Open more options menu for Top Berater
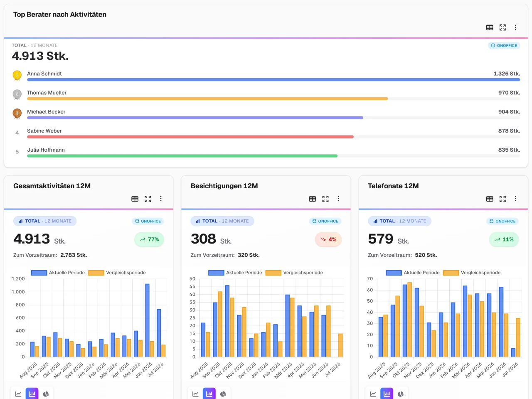The height and width of the screenshot is (399, 532). [x=515, y=27]
